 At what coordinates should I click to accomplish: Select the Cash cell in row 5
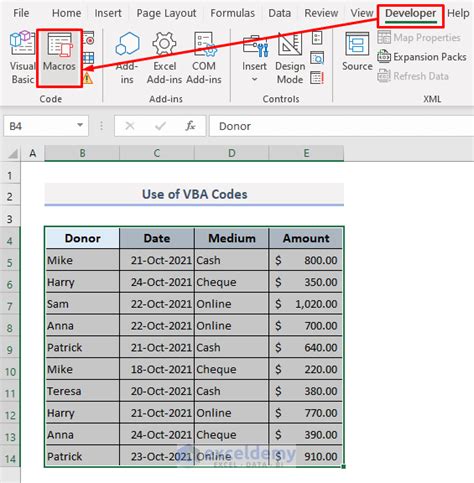click(231, 260)
